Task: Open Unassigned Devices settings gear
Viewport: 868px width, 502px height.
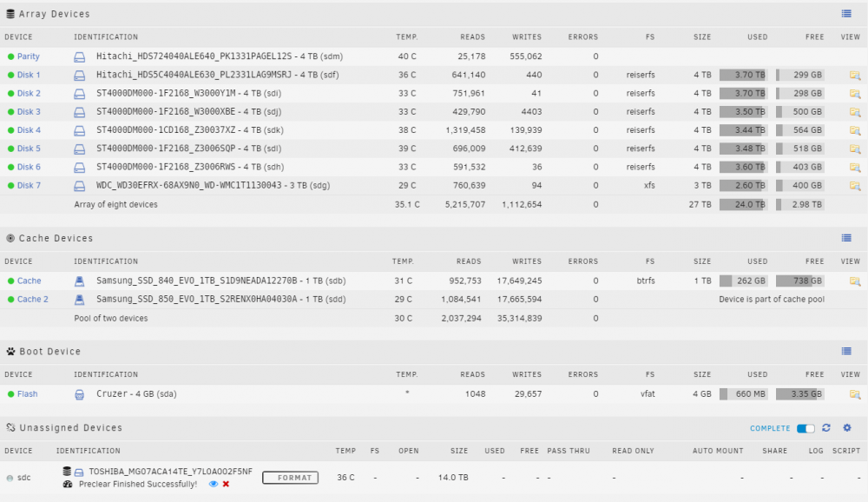Action: [x=847, y=428]
